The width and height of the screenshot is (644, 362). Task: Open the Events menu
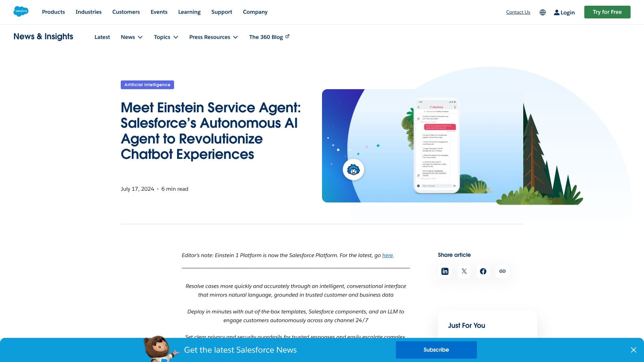pyautogui.click(x=159, y=12)
